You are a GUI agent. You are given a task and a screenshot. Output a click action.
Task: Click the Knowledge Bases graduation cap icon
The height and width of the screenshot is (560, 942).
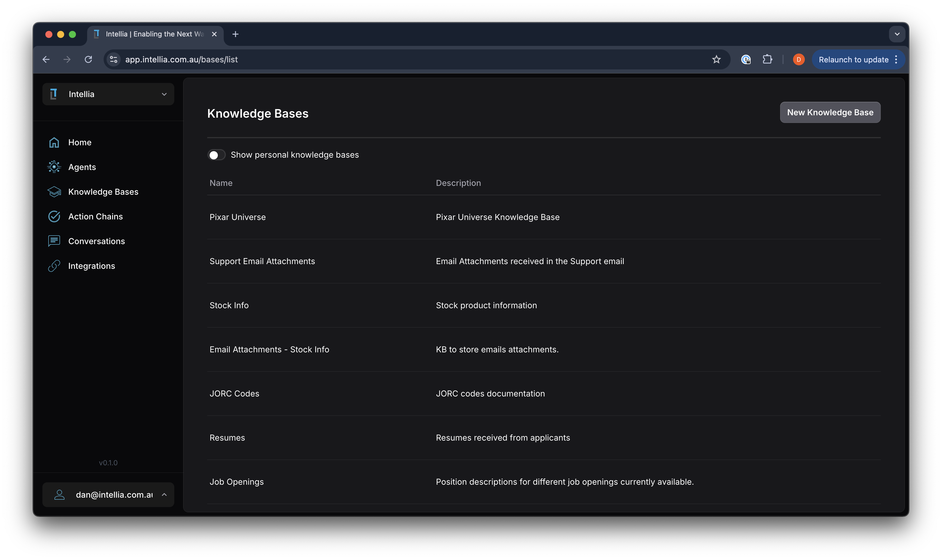54,192
